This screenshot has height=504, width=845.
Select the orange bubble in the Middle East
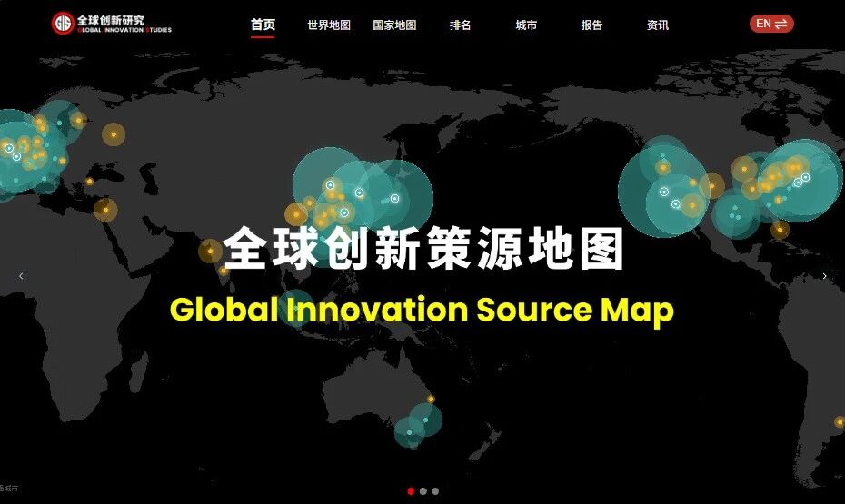(x=105, y=211)
